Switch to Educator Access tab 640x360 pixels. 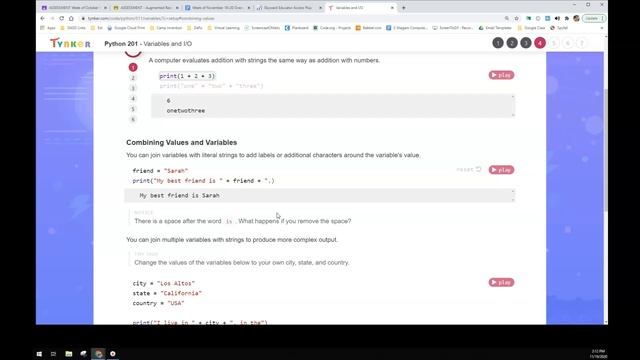289,8
